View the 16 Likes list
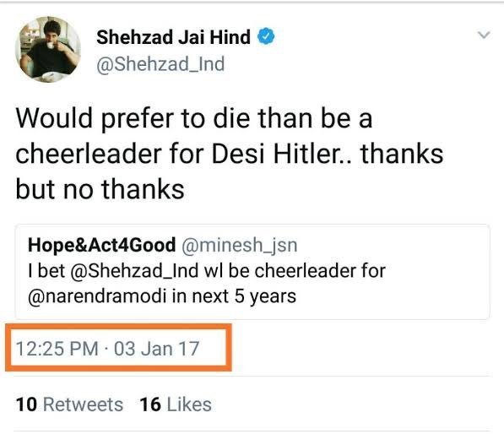The height and width of the screenshot is (434, 504). (x=176, y=404)
